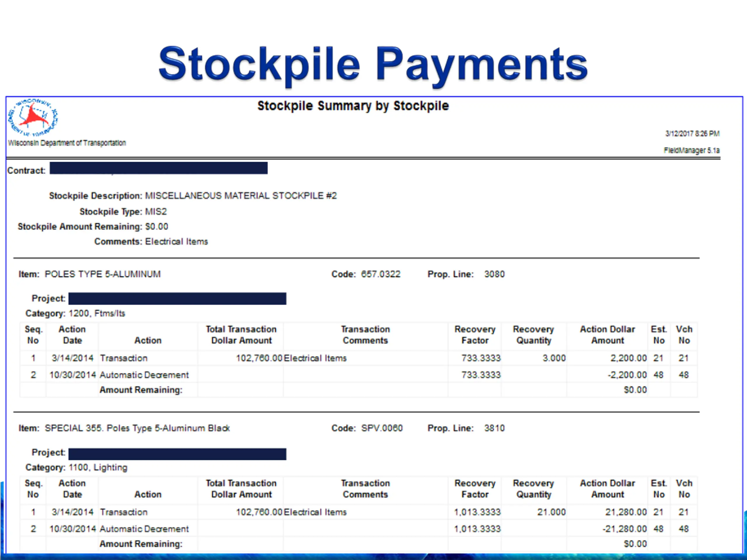Click the action dollar amount 21,280.00

[x=626, y=512]
